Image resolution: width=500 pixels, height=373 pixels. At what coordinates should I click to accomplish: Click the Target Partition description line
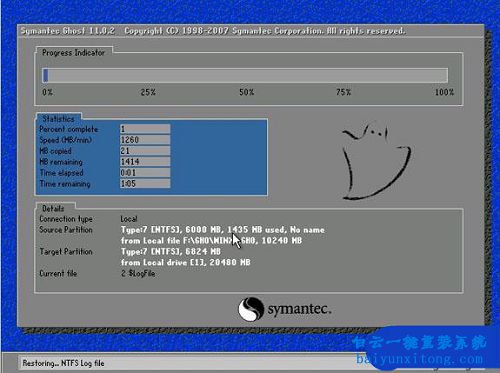coord(171,251)
